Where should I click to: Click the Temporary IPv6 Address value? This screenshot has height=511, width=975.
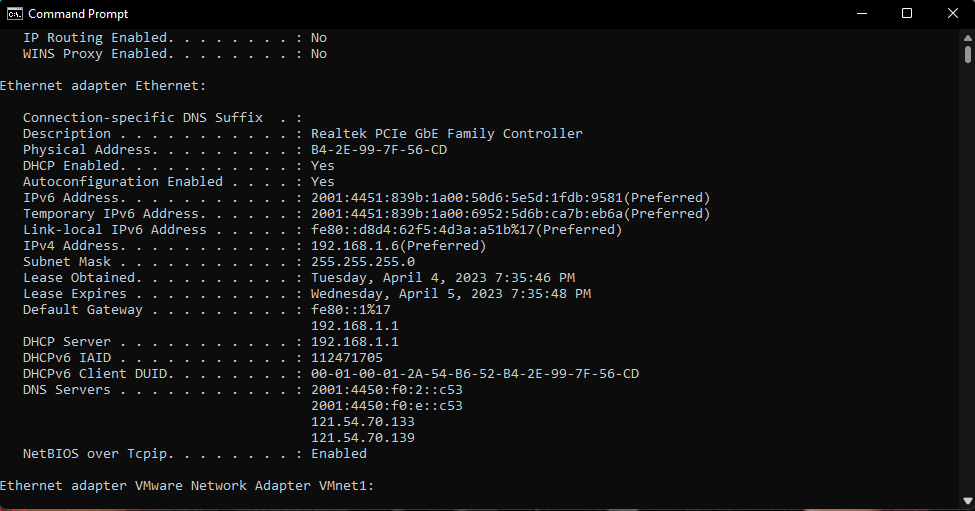510,214
